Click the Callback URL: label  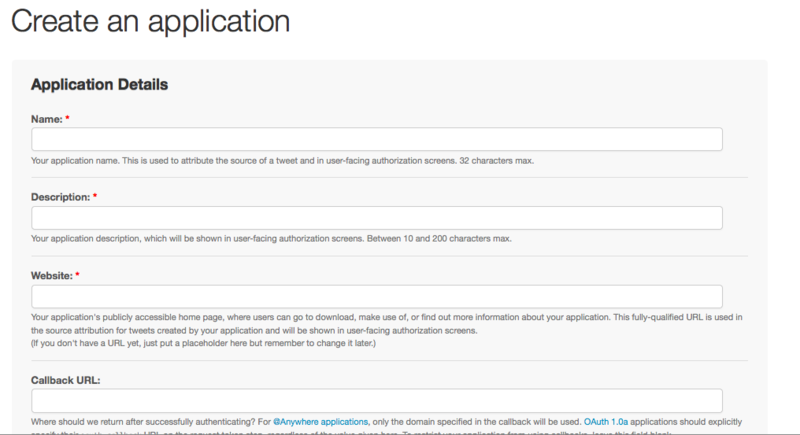point(66,380)
